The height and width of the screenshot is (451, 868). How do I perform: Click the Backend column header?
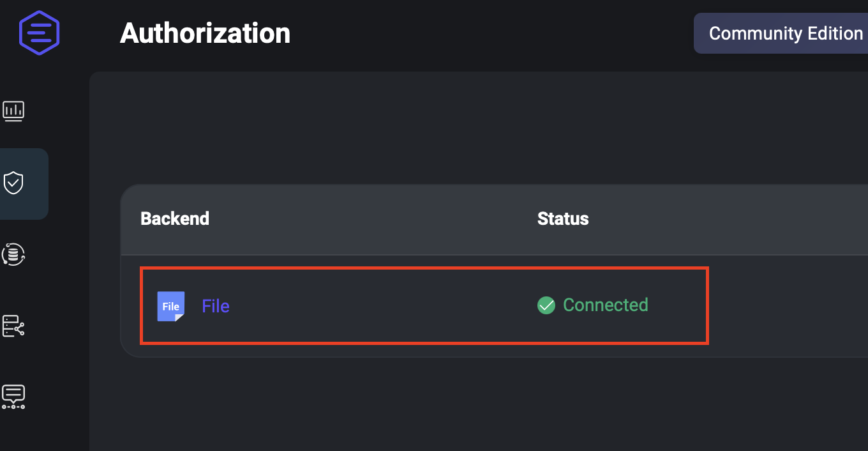pyautogui.click(x=175, y=218)
